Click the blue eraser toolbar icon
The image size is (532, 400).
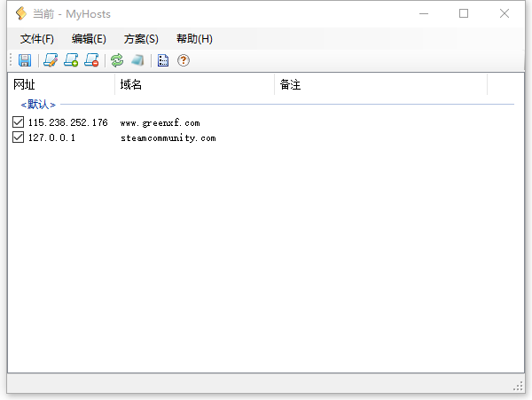click(x=137, y=60)
